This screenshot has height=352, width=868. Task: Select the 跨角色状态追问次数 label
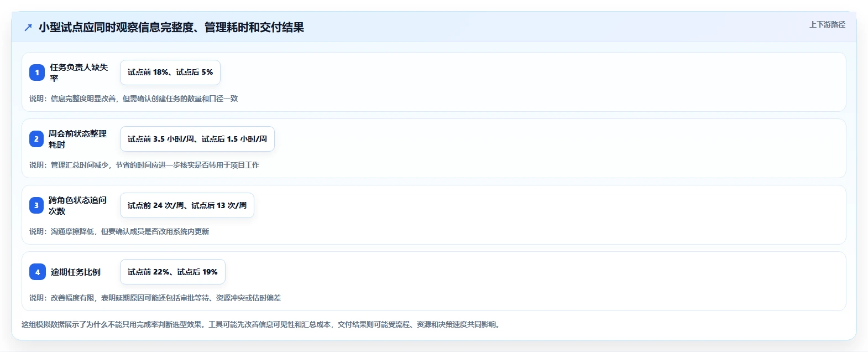click(78, 205)
